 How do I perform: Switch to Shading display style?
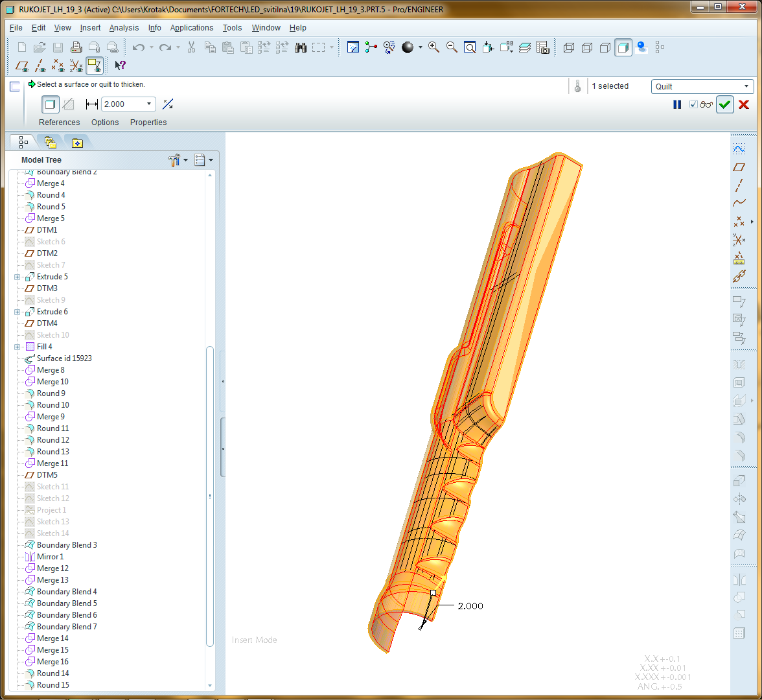click(623, 47)
